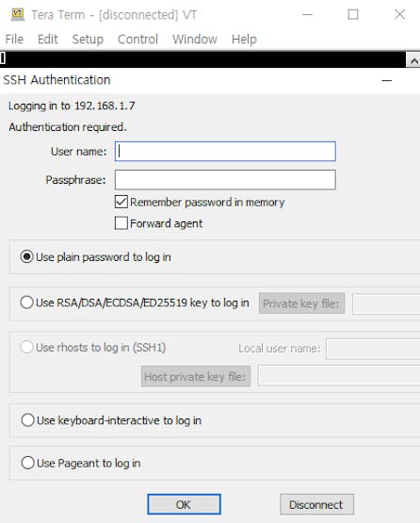The image size is (420, 523).
Task: Open the Help menu
Action: tap(244, 40)
